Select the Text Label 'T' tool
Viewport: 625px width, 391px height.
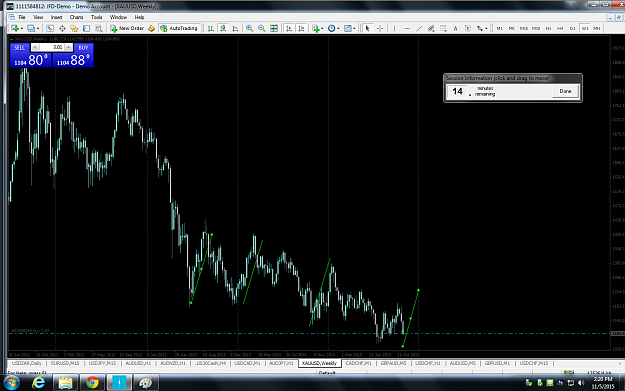[468, 28]
